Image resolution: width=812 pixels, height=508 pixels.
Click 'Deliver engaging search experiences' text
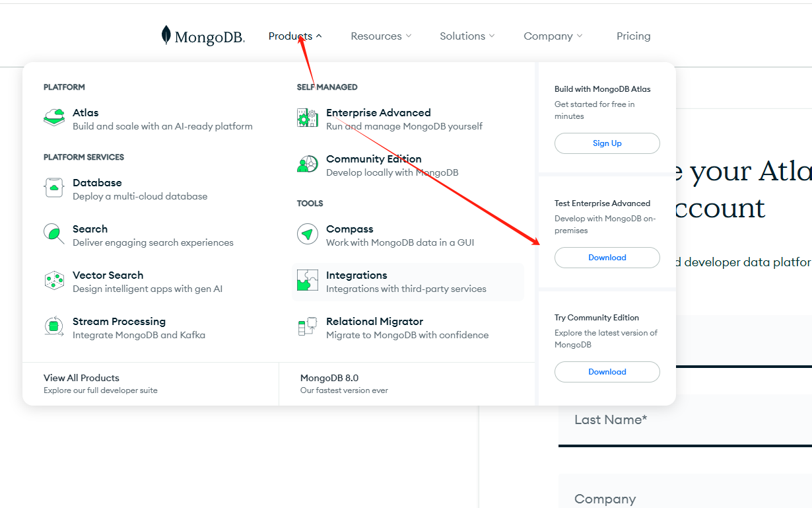(153, 242)
